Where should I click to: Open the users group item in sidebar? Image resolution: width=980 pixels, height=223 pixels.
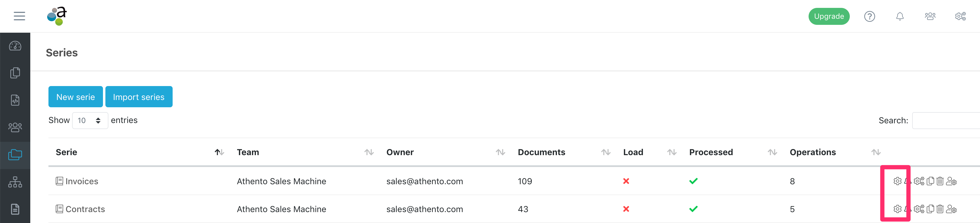pos(15,127)
